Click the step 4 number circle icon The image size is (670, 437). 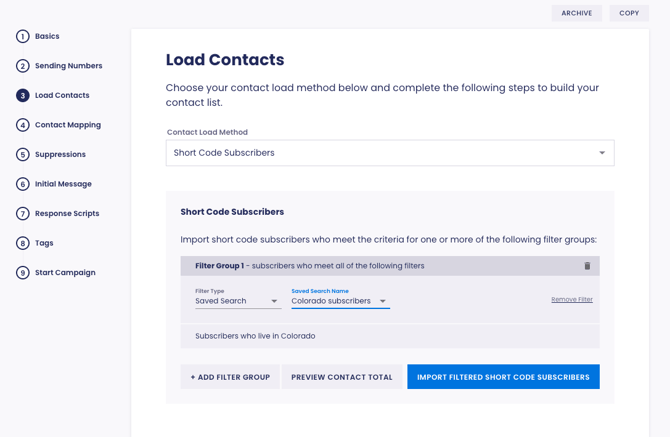22,125
